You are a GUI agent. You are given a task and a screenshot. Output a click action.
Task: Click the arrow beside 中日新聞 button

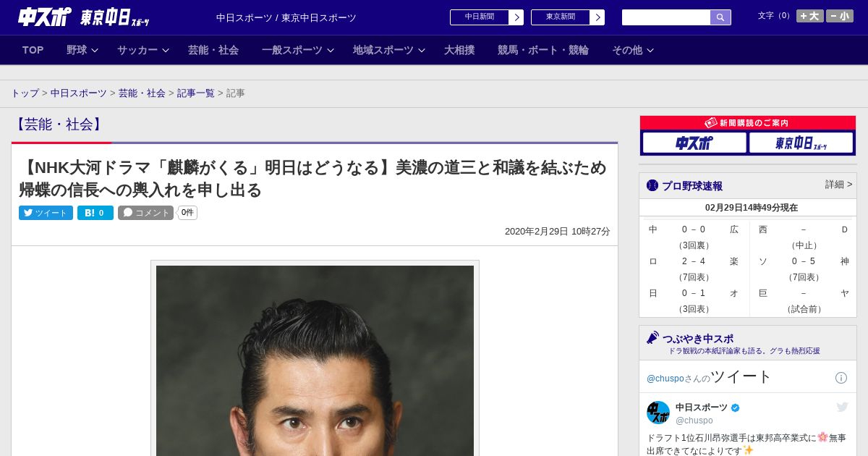516,17
